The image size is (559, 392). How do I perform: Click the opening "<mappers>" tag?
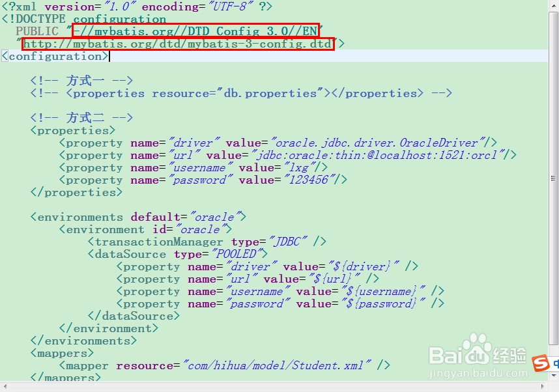pos(62,354)
